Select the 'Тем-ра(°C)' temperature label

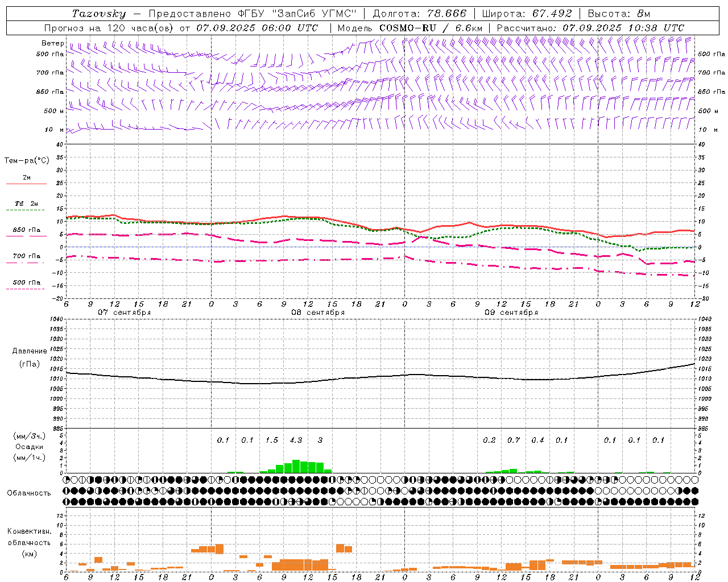coord(27,161)
